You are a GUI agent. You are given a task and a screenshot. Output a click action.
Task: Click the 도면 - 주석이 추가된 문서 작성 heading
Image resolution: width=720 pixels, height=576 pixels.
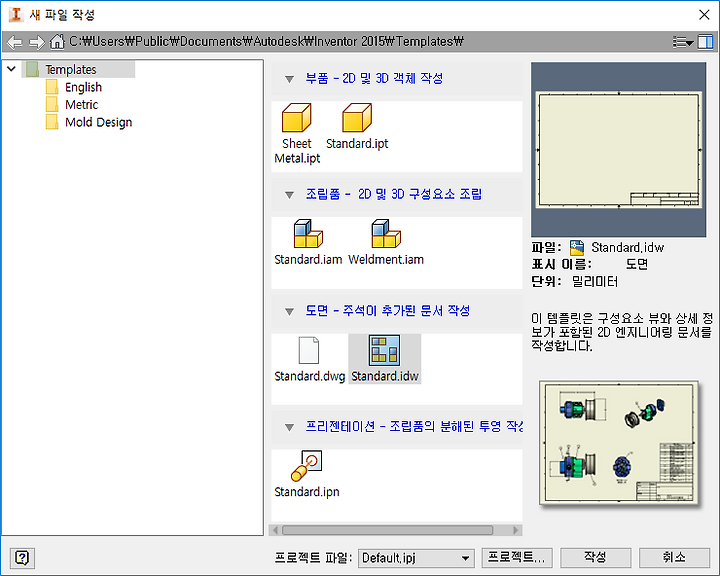[388, 311]
